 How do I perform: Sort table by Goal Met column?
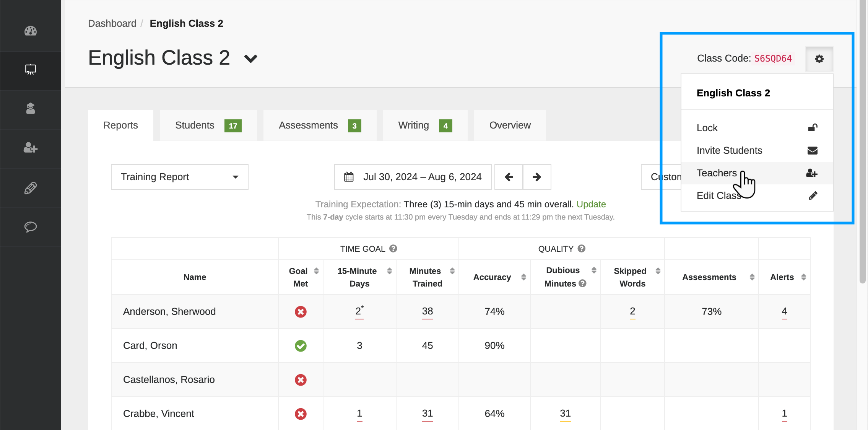(316, 271)
